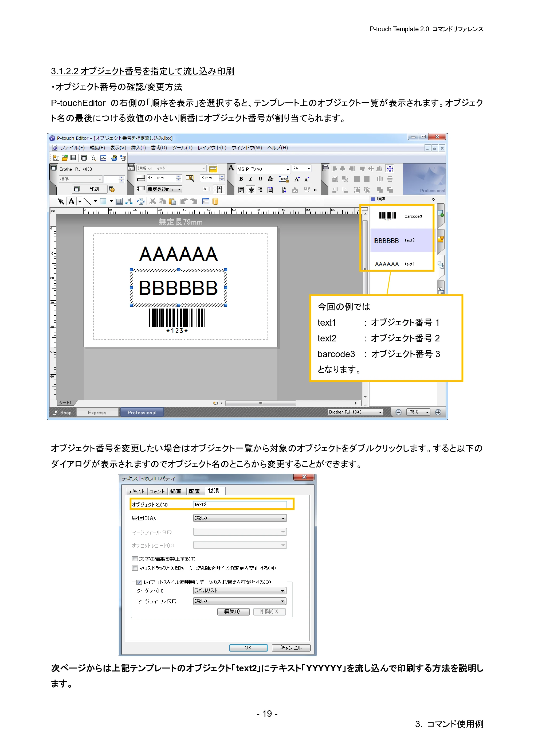Uncheck レイアウトスタイル適用時 checkbox
Screen dimensions: 534x756
(139, 582)
